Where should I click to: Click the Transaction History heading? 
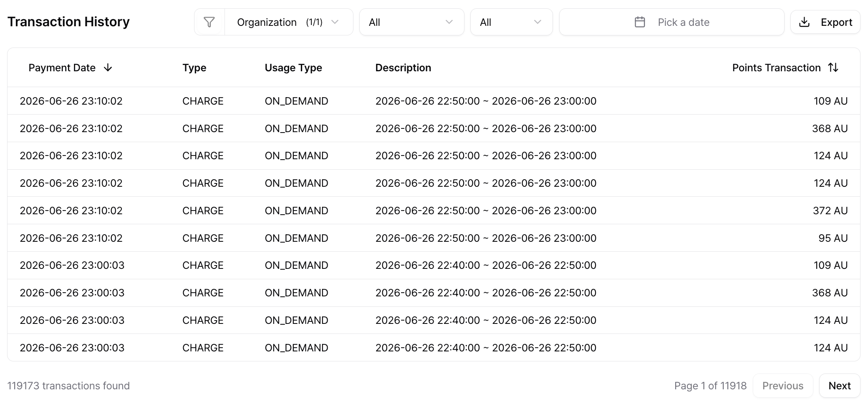68,22
